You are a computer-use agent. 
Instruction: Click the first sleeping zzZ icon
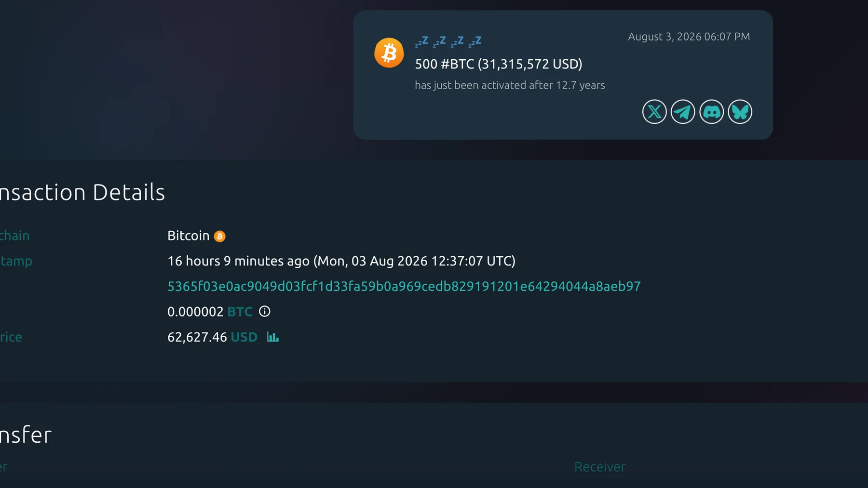pyautogui.click(x=421, y=42)
